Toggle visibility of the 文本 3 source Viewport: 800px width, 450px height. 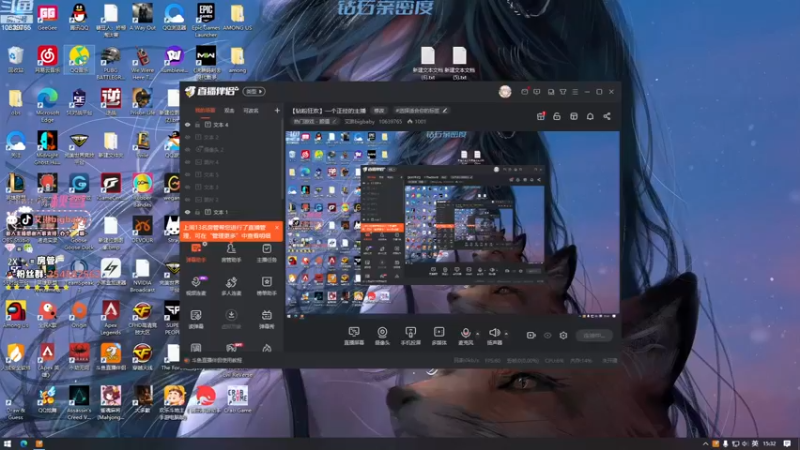(x=187, y=187)
